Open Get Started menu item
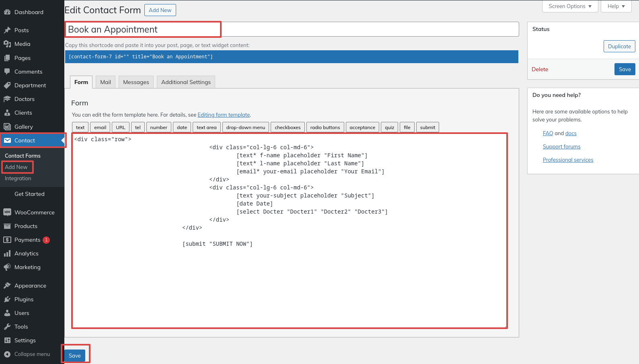Image resolution: width=639 pixels, height=364 pixels. tap(29, 194)
